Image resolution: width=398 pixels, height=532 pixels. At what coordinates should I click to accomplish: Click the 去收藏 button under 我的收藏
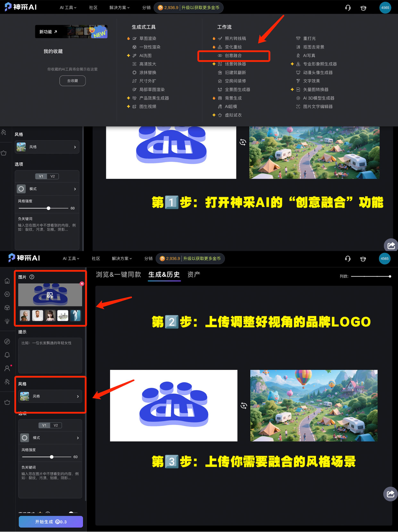coord(72,81)
